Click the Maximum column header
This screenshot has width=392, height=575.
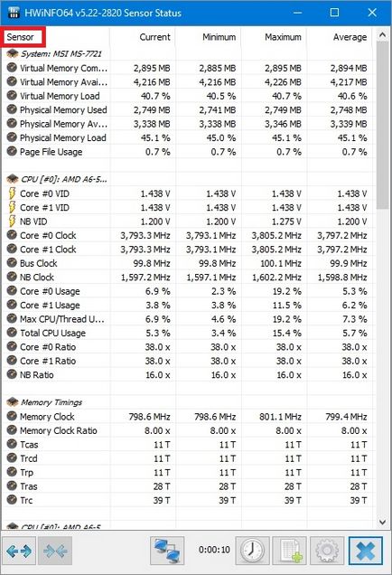pyautogui.click(x=283, y=37)
